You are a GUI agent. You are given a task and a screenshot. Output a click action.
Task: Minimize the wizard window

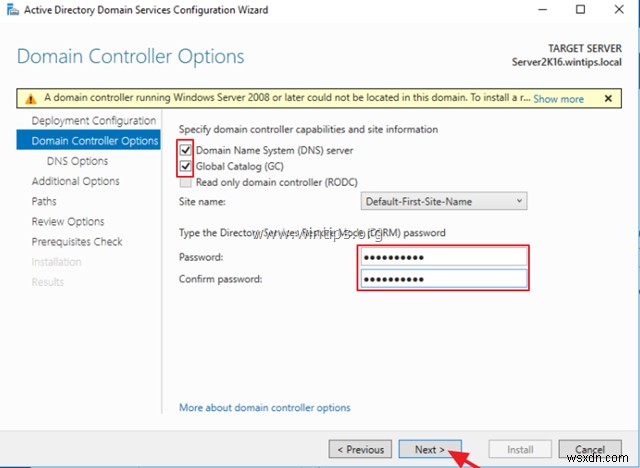[x=542, y=9]
